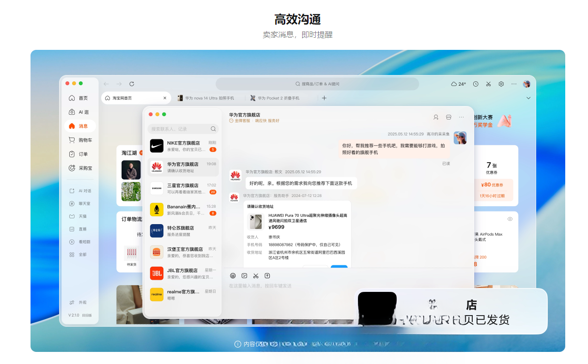Open the user avatar in top bar
Image resolution: width=588 pixels, height=364 pixels.
527,84
